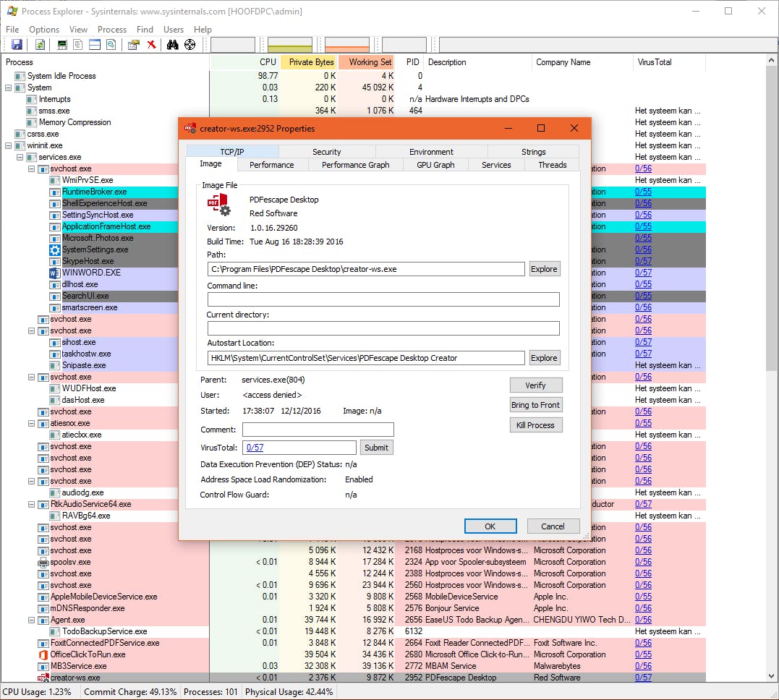Toggle Show Process Tree toolbar icon
The width and height of the screenshot is (779, 700).
78,45
